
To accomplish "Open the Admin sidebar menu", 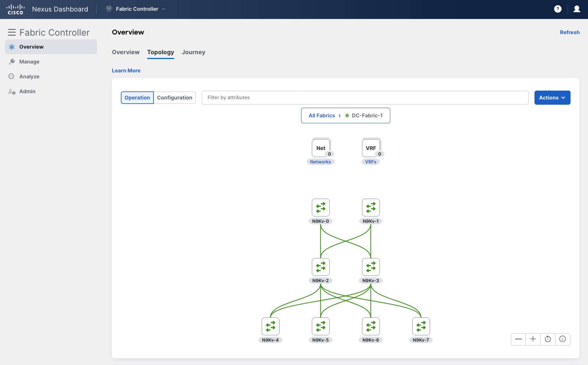I will [51, 91].
